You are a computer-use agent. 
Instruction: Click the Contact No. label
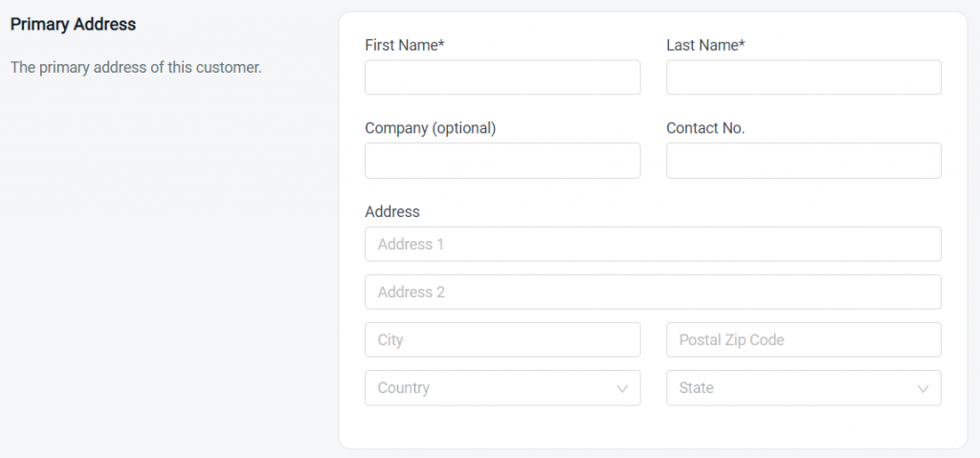[x=705, y=128]
